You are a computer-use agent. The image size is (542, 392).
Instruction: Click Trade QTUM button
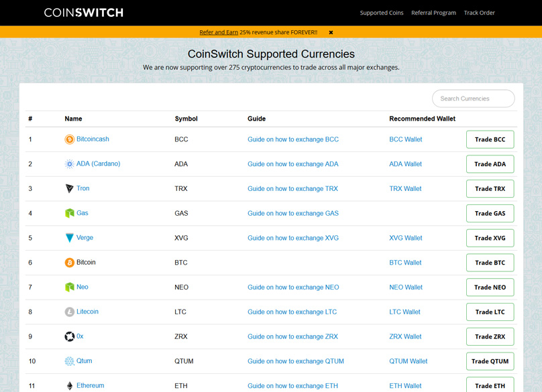click(x=490, y=361)
